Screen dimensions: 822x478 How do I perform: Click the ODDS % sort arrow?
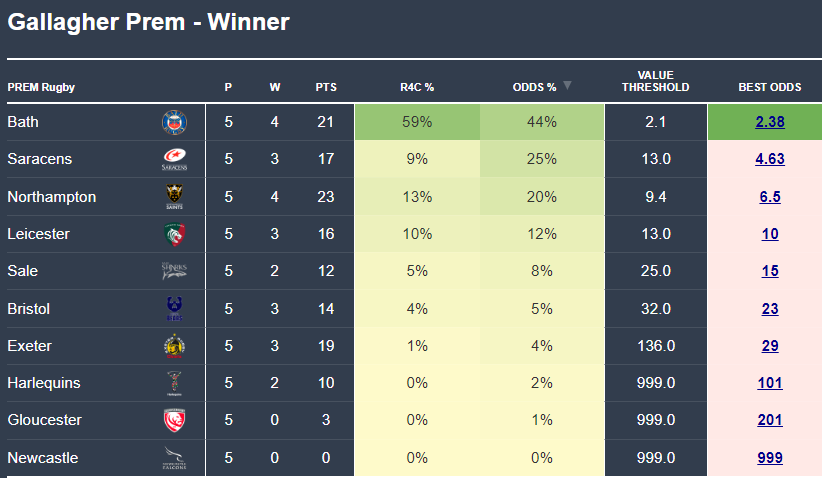567,86
